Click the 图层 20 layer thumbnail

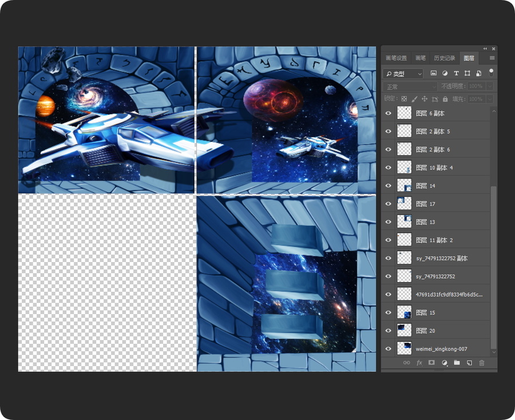tap(405, 331)
